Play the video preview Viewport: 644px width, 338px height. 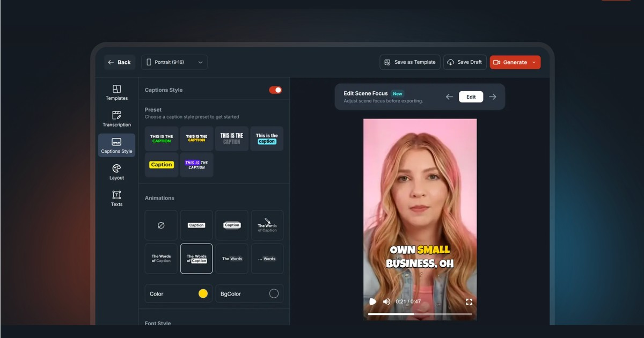point(372,302)
